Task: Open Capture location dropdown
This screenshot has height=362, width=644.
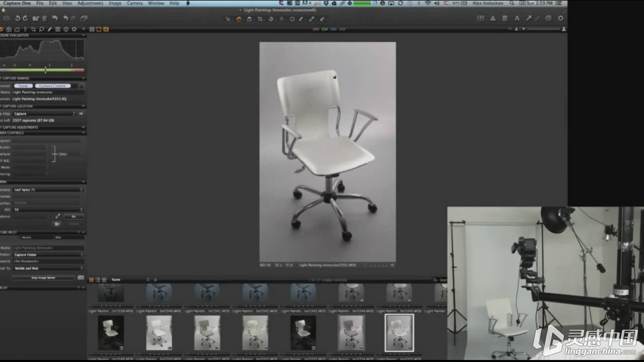Action: 44,114
